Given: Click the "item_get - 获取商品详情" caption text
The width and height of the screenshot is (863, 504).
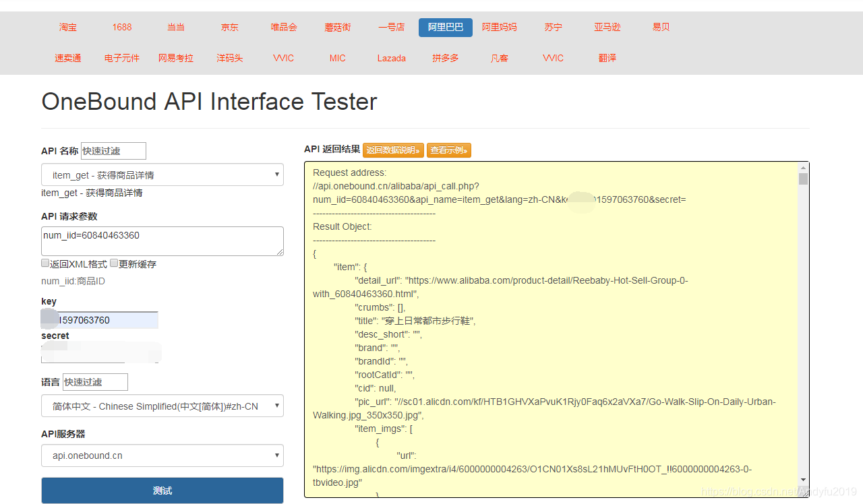Looking at the screenshot, I should coord(92,193).
